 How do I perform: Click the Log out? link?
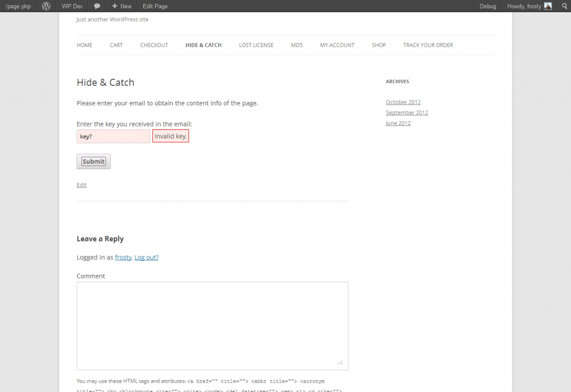click(x=146, y=258)
